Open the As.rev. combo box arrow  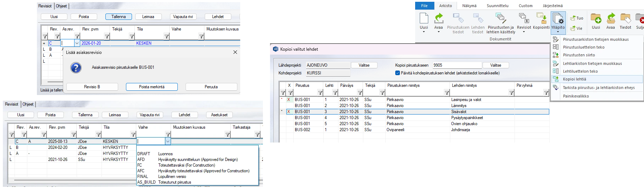(x=77, y=43)
